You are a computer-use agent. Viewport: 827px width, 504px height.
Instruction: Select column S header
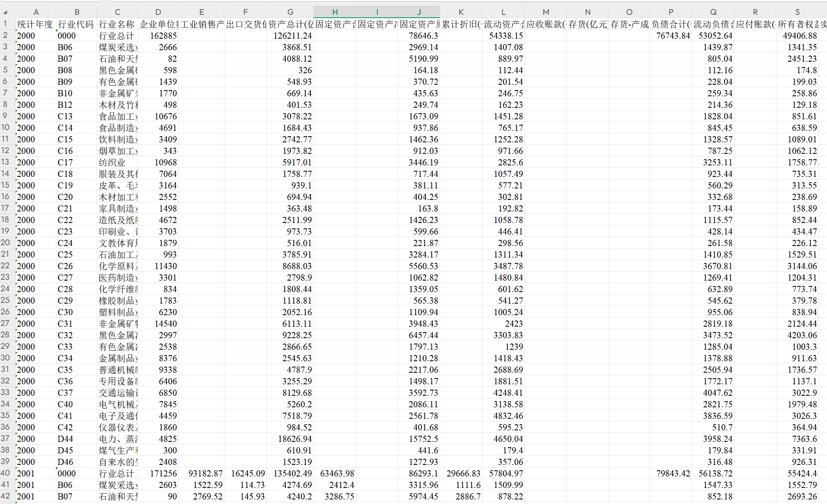point(797,12)
